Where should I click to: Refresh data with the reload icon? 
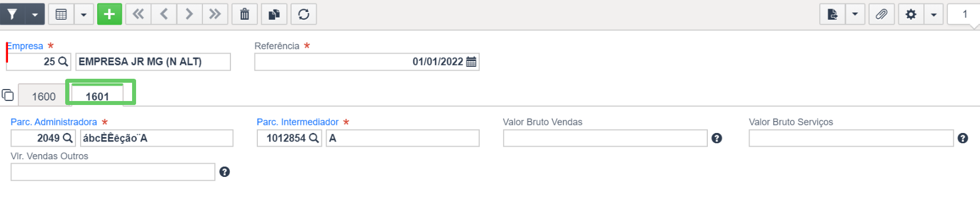coord(304,14)
